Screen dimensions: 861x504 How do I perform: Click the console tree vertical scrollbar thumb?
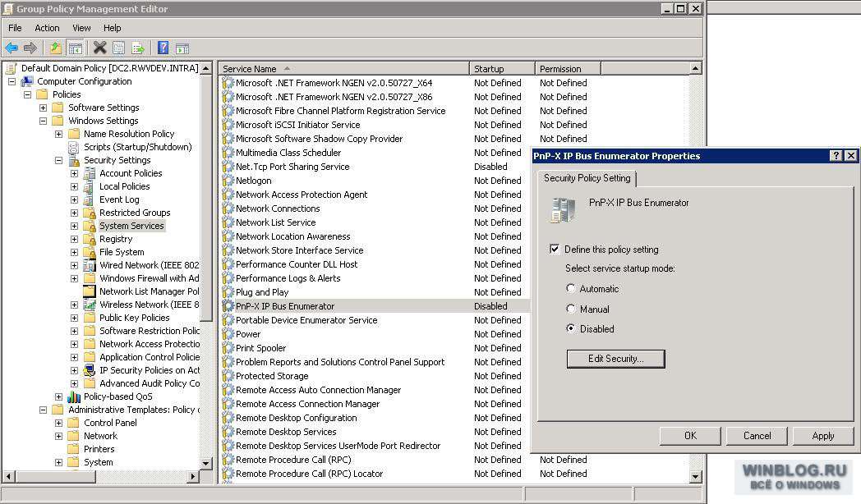tap(206, 198)
